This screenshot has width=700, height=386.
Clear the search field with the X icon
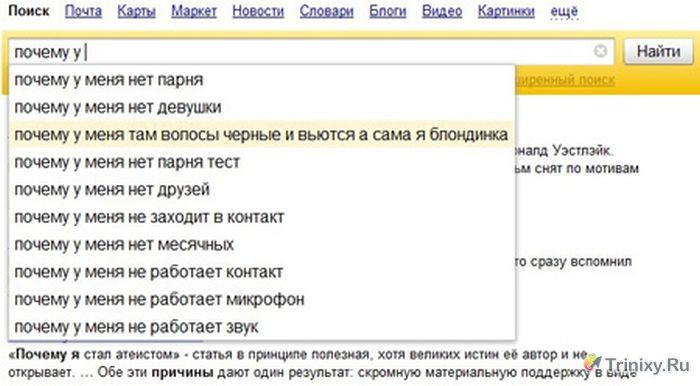click(600, 51)
